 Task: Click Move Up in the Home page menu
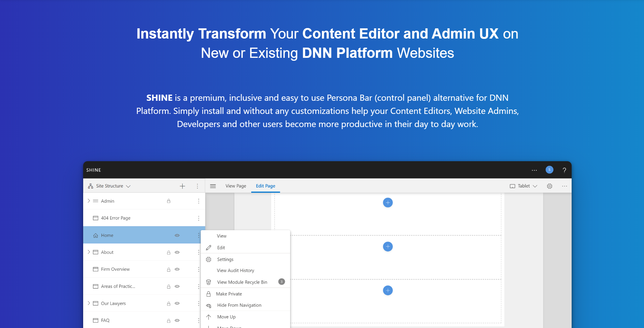[x=226, y=317]
